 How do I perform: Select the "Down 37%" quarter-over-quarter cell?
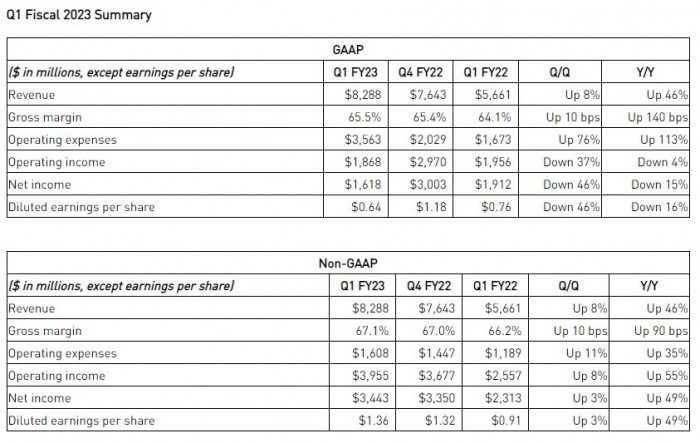(572, 162)
